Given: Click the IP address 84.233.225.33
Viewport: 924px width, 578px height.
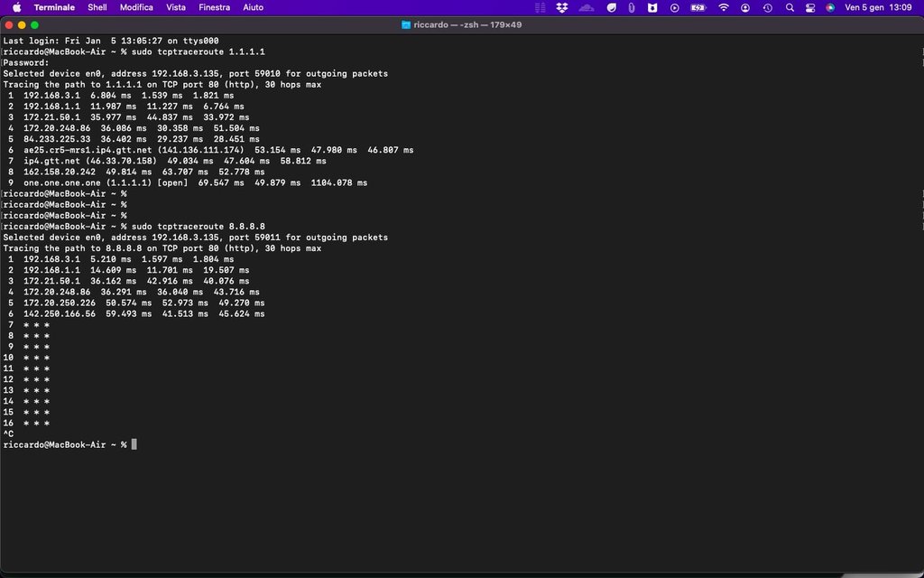Looking at the screenshot, I should coord(57,139).
